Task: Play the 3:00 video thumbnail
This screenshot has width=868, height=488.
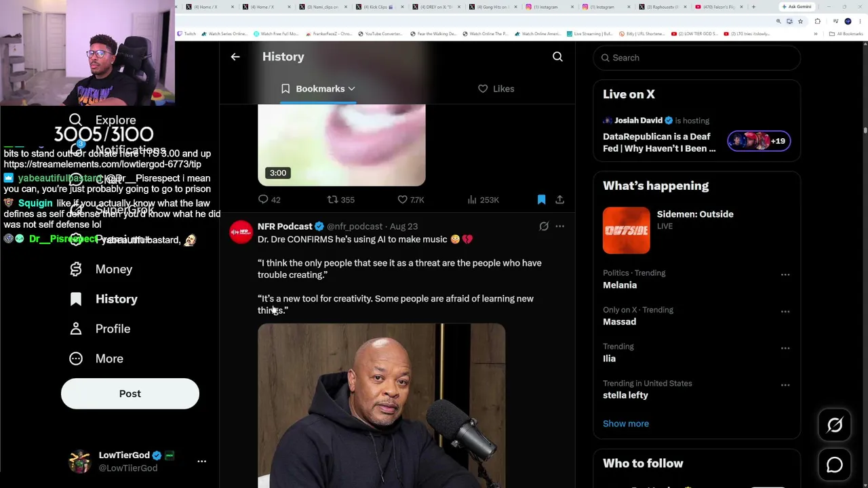Action: click(x=342, y=145)
